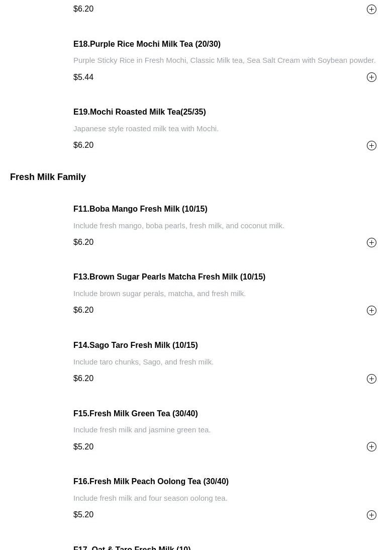Click 'Include taro chunks, Sago' description
Screen dimensions: 392x550
(143, 361)
